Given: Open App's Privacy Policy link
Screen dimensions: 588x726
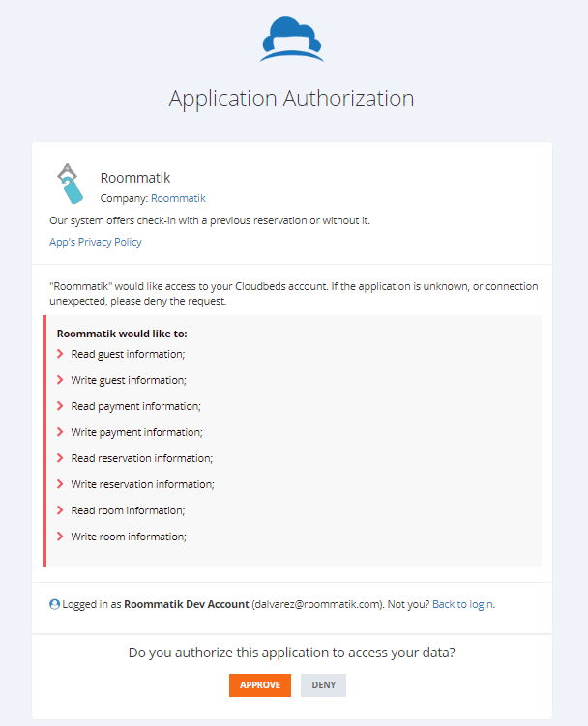Looking at the screenshot, I should pos(96,242).
